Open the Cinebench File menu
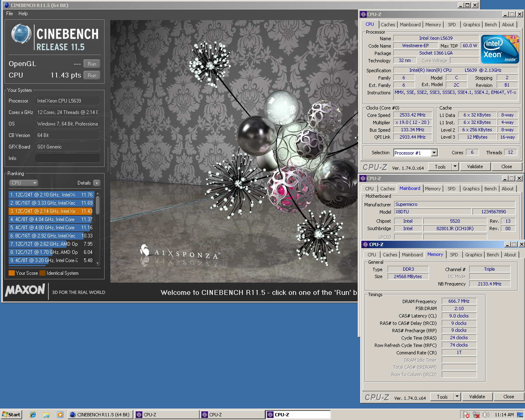The image size is (525, 420). pyautogui.click(x=9, y=14)
